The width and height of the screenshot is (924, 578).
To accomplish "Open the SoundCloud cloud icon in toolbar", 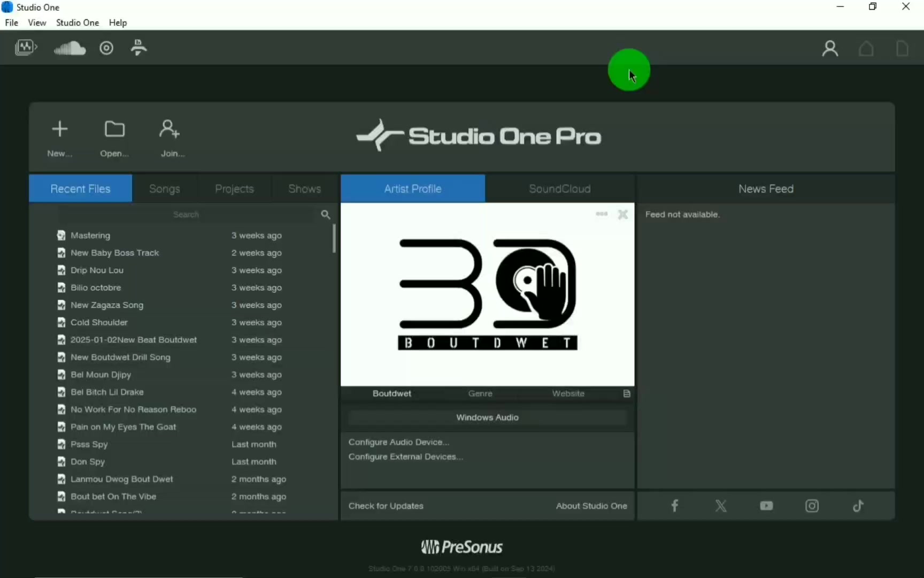I will tap(70, 49).
